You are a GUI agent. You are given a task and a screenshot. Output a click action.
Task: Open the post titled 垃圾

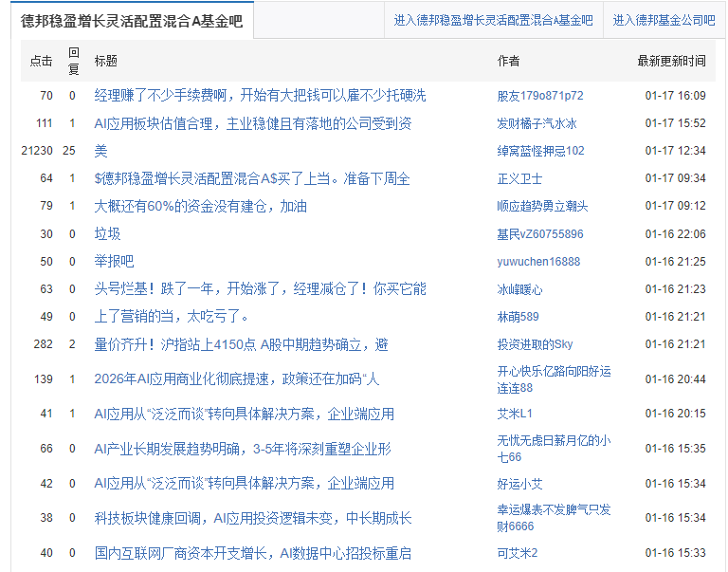(107, 233)
